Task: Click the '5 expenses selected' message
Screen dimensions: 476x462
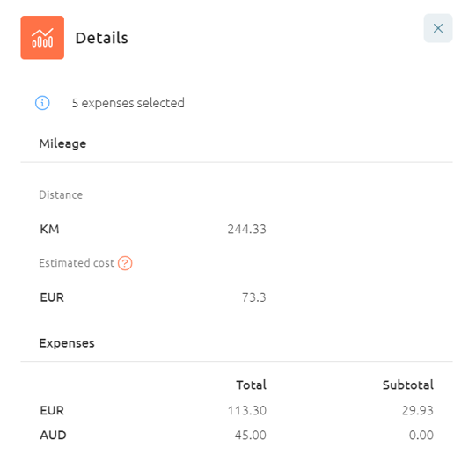Action: tap(128, 103)
